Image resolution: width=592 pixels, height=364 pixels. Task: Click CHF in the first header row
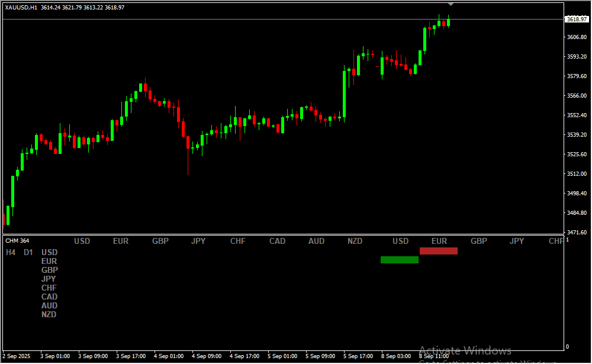[238, 241]
